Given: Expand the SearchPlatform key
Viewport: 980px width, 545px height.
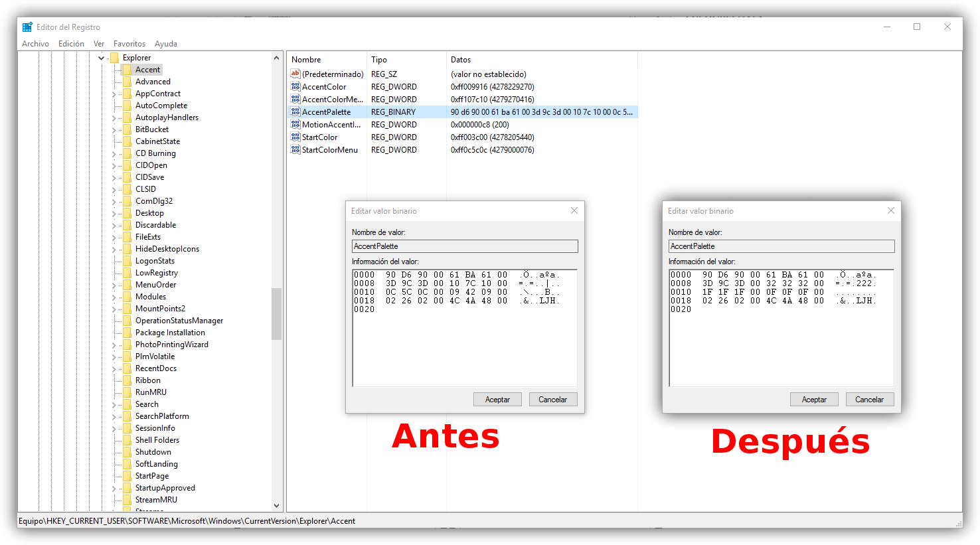Looking at the screenshot, I should 114,417.
